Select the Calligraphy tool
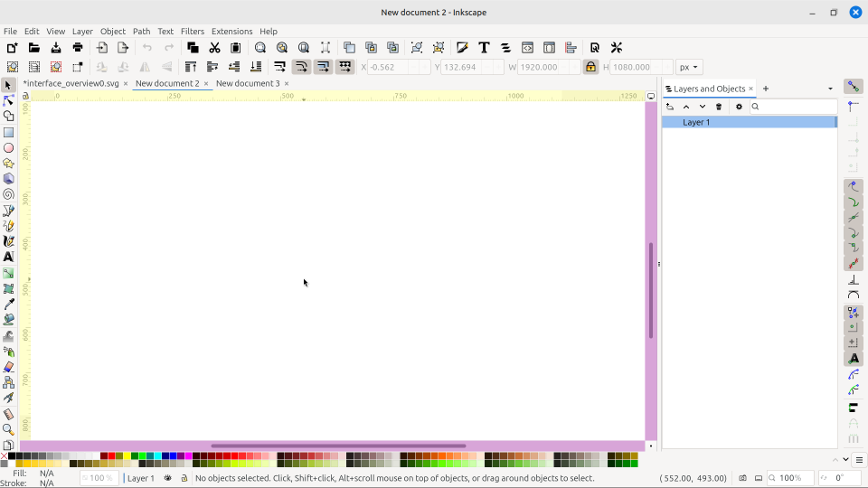Screen dimensions: 868x488 (8, 241)
